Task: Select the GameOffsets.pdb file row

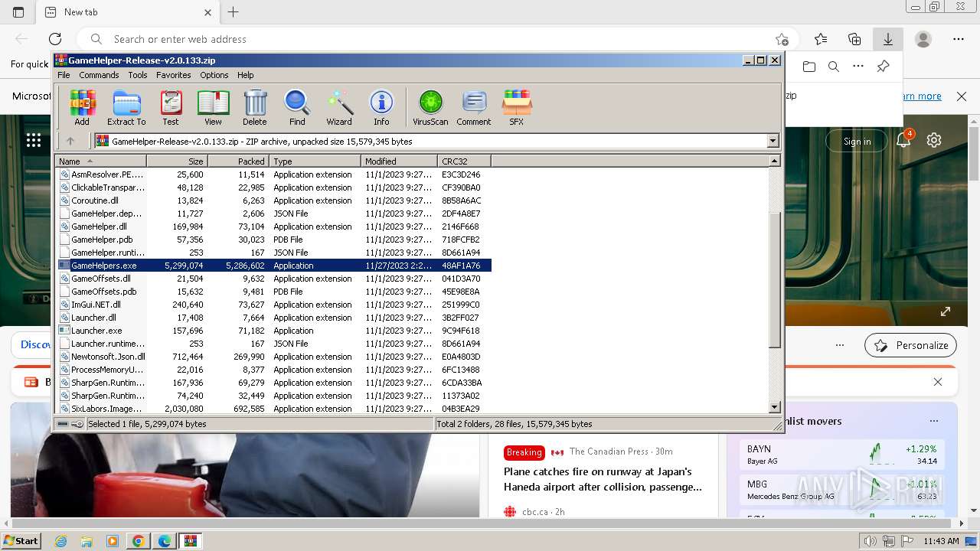Action: pyautogui.click(x=275, y=292)
